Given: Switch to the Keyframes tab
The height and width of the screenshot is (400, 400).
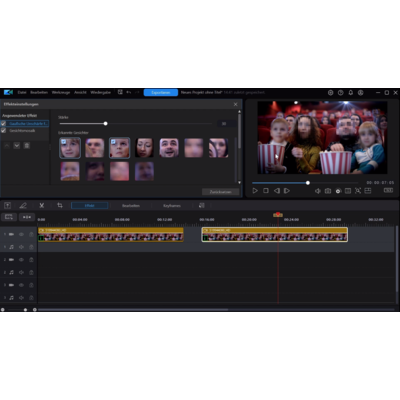Looking at the screenshot, I should coord(172,206).
